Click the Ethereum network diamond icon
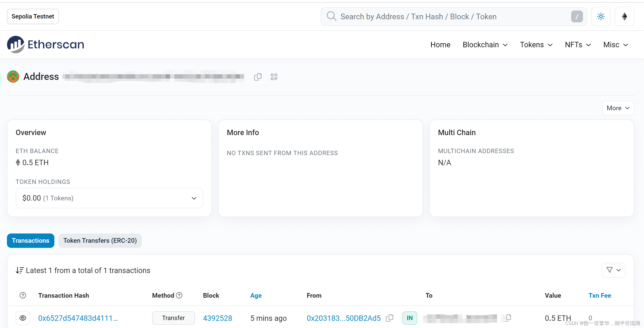Screen dimensions: 644x328 624,17
